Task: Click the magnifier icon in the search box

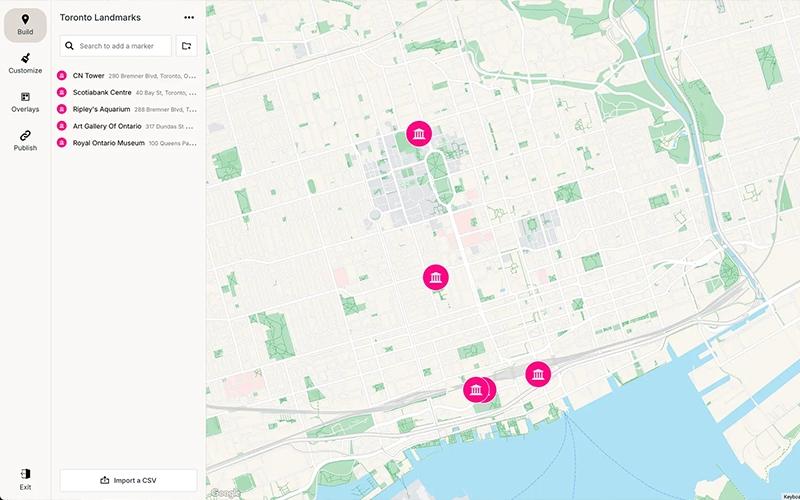Action: point(69,46)
